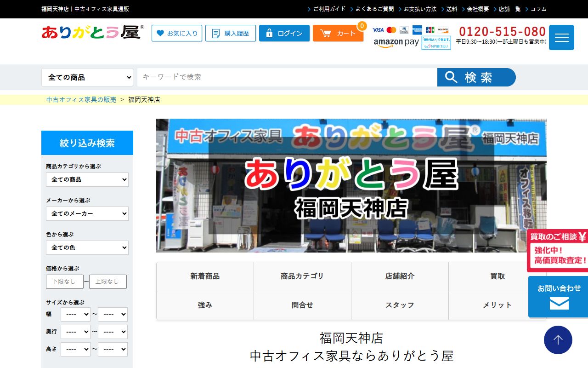Screen dimensions: 588x368
Task: Select the 新着商品 tab
Action: coord(205,276)
